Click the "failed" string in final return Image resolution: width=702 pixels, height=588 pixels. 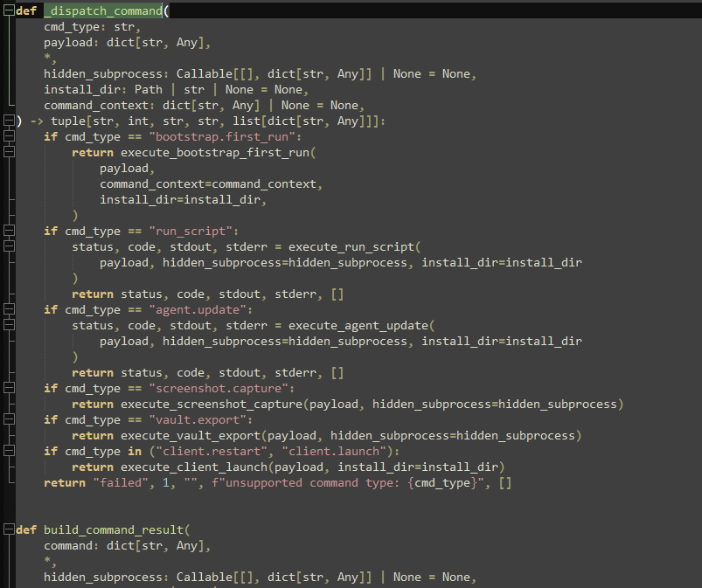pos(121,483)
